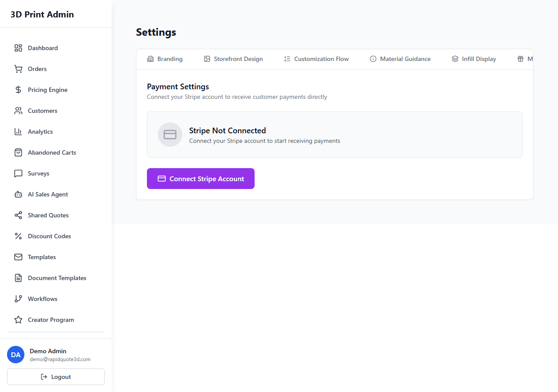Click the Templates envelope icon

[18, 257]
